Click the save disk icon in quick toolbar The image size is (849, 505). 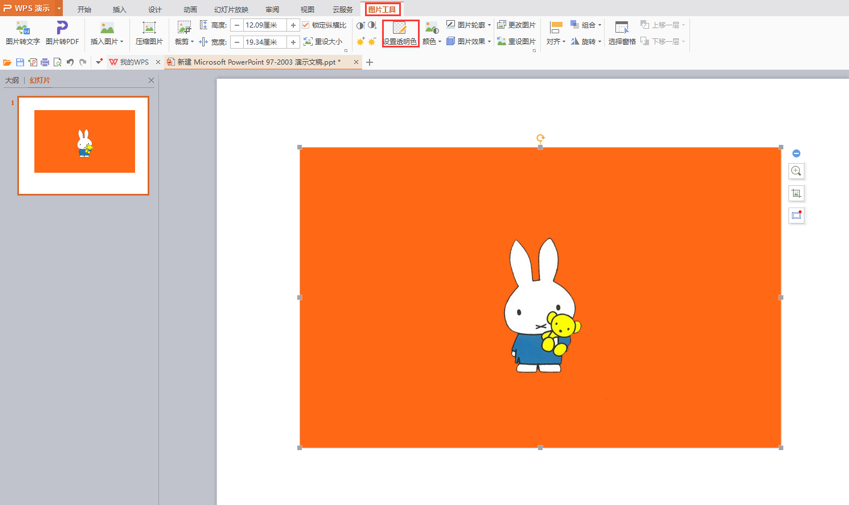coord(20,62)
